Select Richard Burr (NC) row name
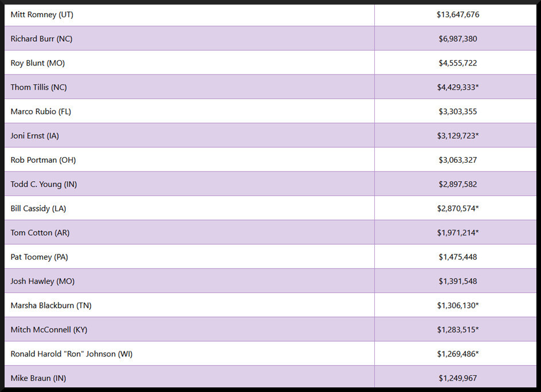Image resolution: width=541 pixels, height=392 pixels. tap(41, 39)
